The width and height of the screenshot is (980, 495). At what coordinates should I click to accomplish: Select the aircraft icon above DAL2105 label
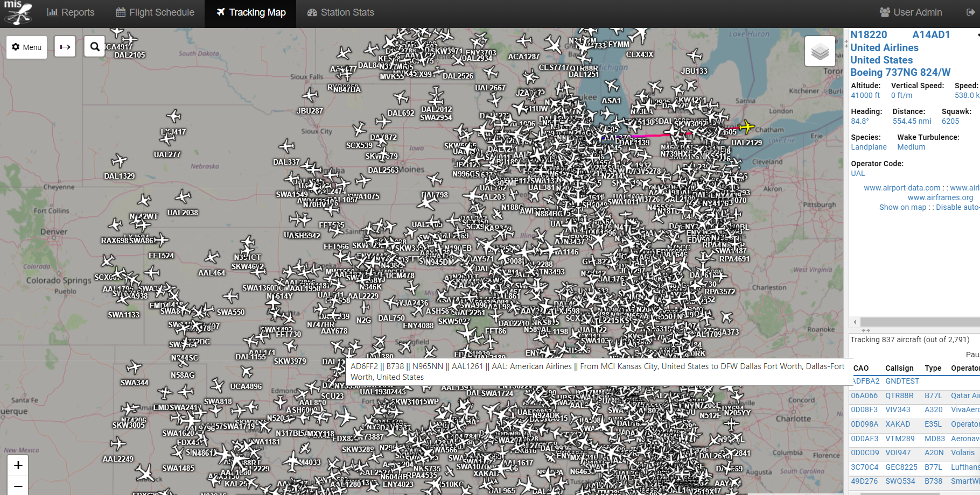click(129, 39)
